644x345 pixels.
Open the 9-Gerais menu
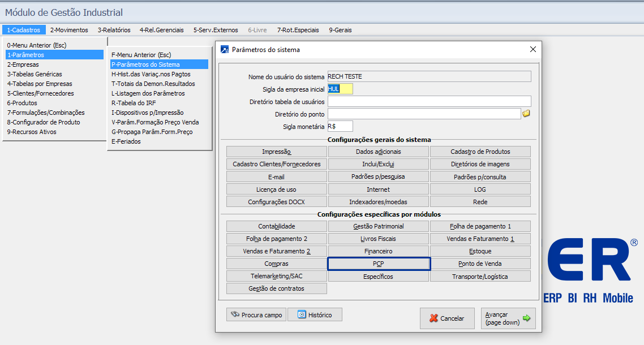pos(340,30)
